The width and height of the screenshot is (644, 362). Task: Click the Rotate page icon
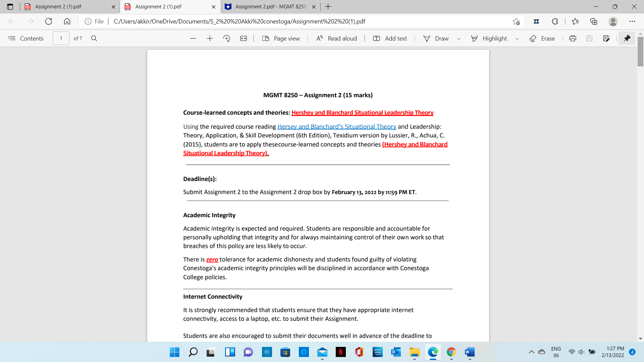227,39
